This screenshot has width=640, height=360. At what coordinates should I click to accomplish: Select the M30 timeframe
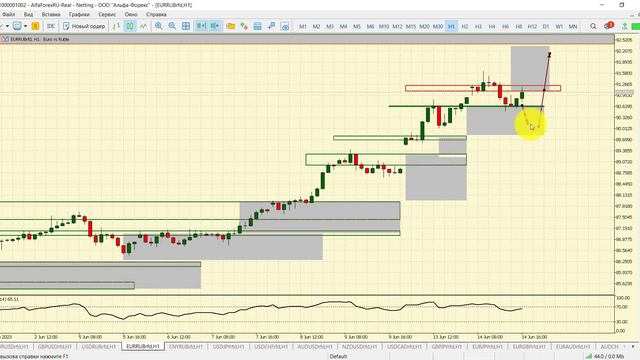click(438, 26)
